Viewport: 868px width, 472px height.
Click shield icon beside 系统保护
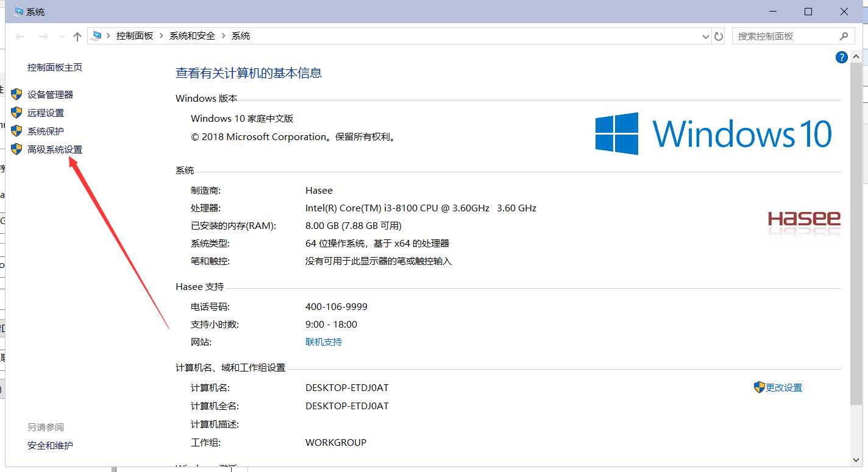click(16, 131)
